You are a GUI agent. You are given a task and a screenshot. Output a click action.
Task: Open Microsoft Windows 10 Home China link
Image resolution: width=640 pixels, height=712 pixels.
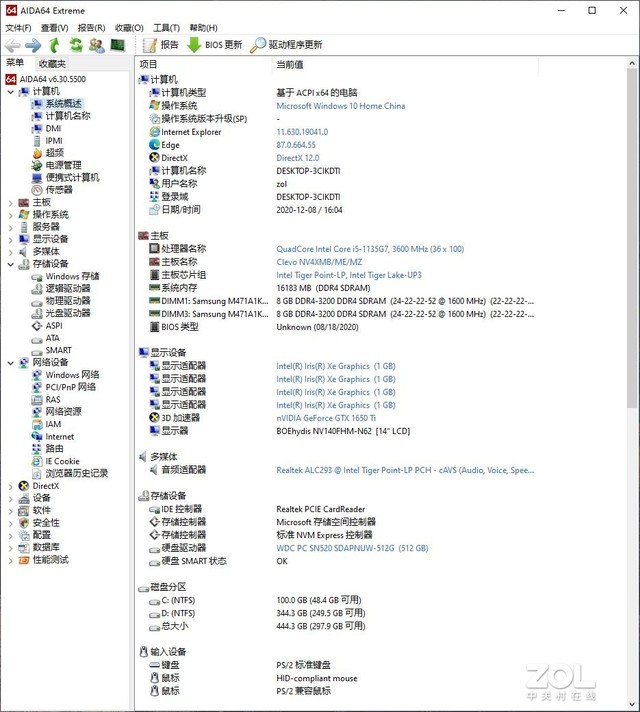(x=341, y=106)
